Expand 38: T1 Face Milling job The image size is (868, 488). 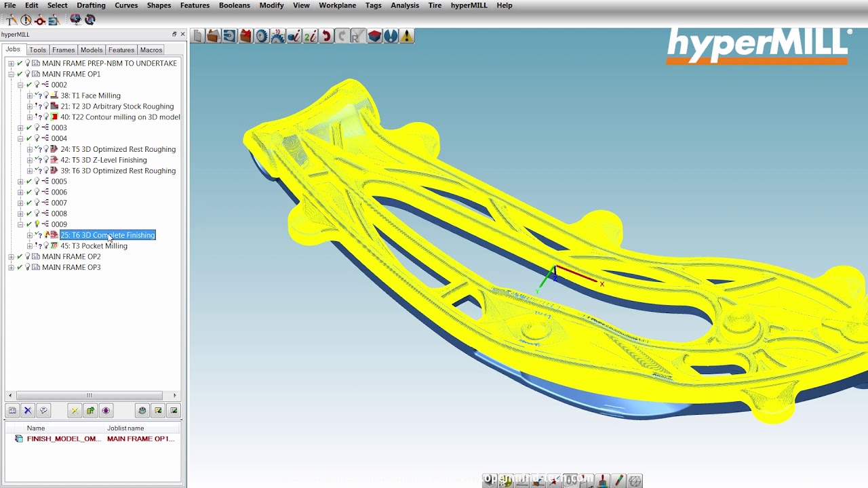(x=29, y=96)
